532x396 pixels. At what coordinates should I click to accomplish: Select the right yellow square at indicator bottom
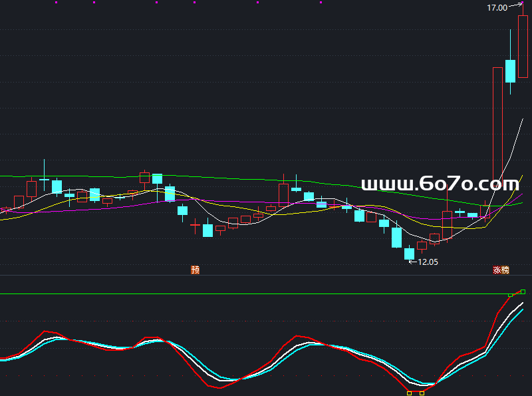[422, 393]
